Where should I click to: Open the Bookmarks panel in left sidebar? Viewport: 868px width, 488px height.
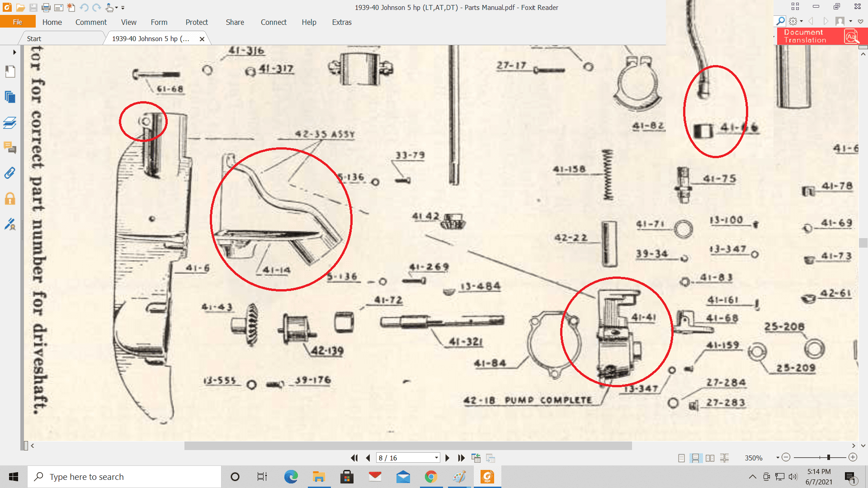click(10, 71)
